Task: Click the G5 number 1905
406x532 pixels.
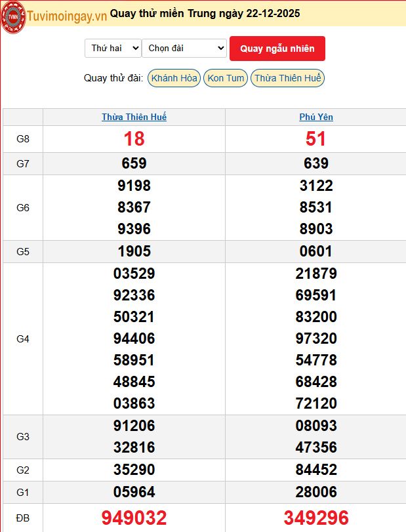Action: (x=134, y=251)
